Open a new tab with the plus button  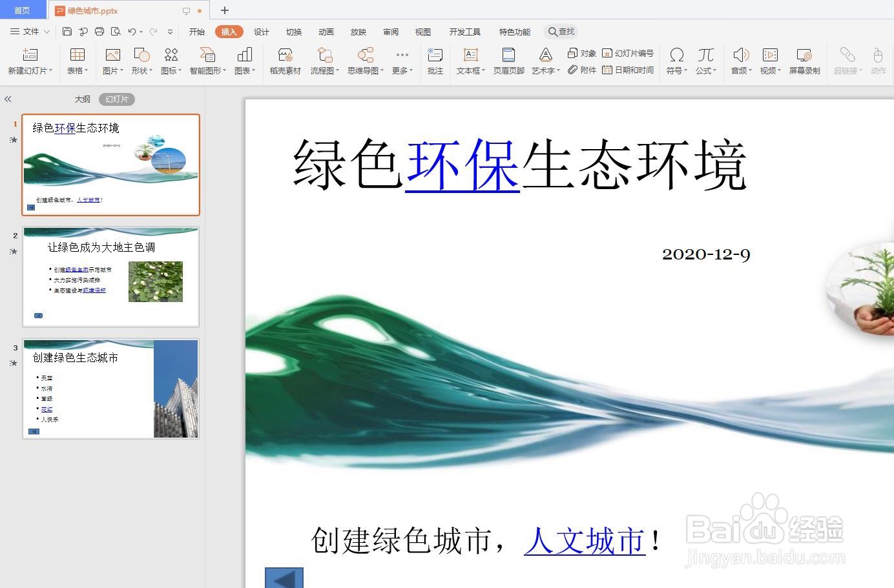(225, 10)
